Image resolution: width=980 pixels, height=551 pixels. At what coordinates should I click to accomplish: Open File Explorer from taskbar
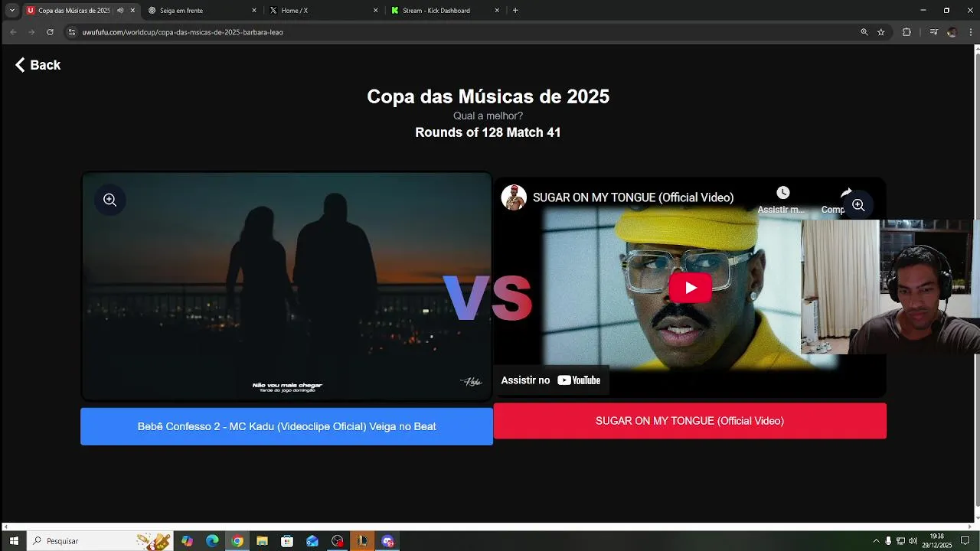262,541
